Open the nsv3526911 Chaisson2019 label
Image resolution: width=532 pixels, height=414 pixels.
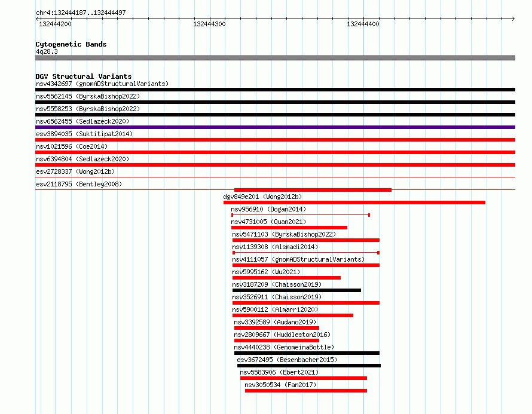[x=277, y=297]
